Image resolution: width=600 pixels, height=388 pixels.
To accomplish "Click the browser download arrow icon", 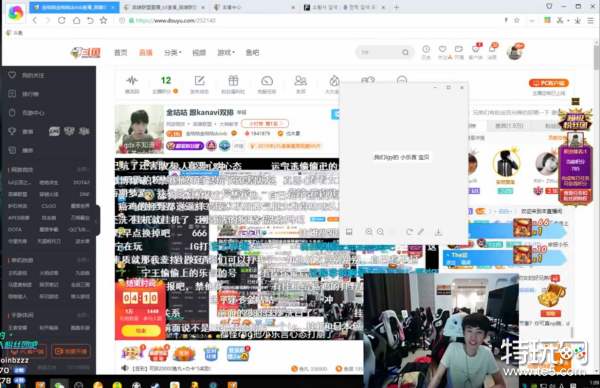I will [x=577, y=21].
